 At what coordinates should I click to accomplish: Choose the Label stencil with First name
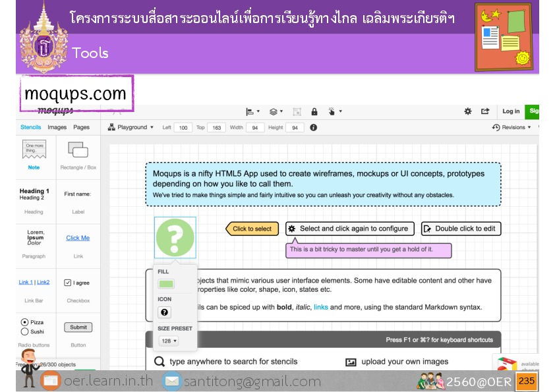coord(78,202)
